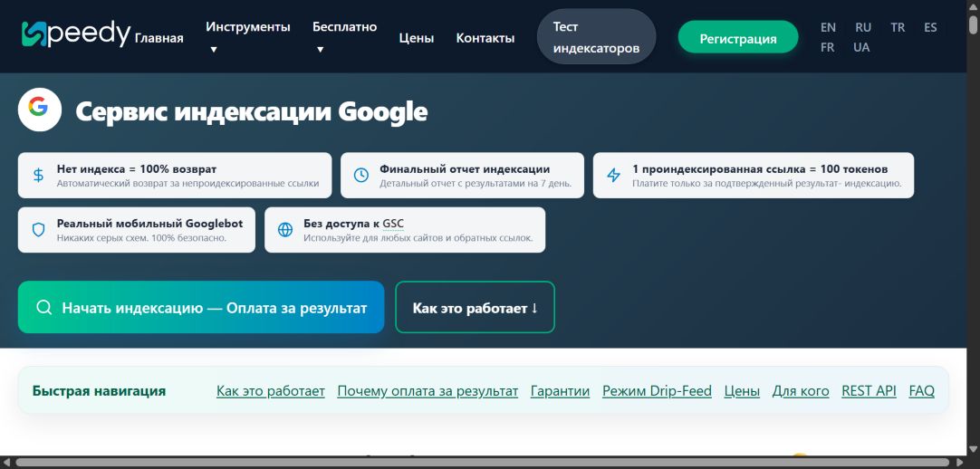Click the horizontal scrollbar left arrow
Image resolution: width=980 pixels, height=469 pixels.
coord(5,463)
